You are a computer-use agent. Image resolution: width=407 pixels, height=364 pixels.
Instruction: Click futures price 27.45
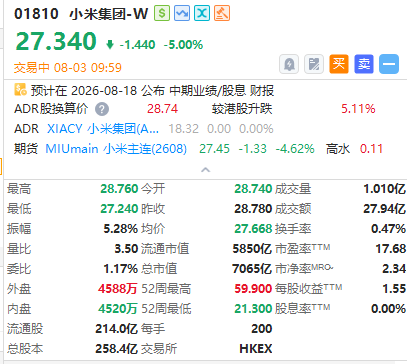214,149
